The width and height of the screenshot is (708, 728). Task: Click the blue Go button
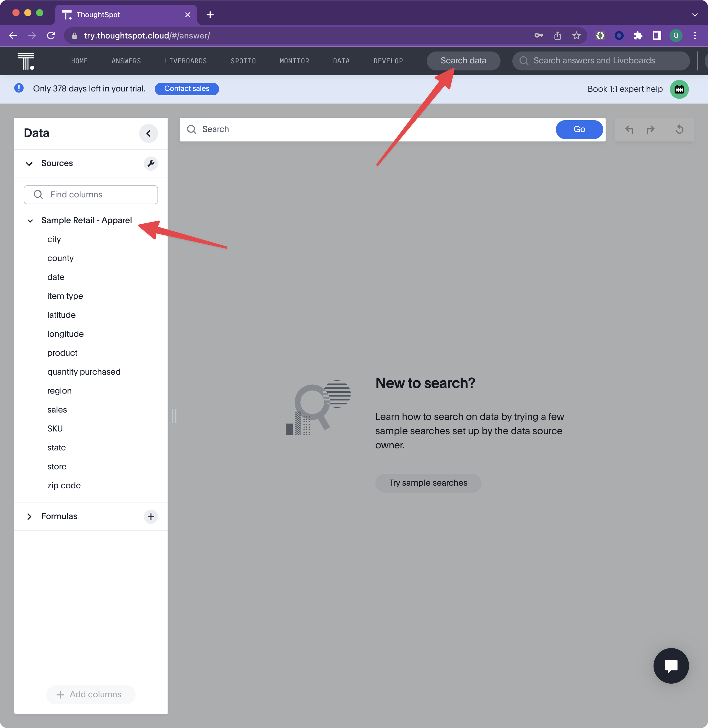coord(579,129)
